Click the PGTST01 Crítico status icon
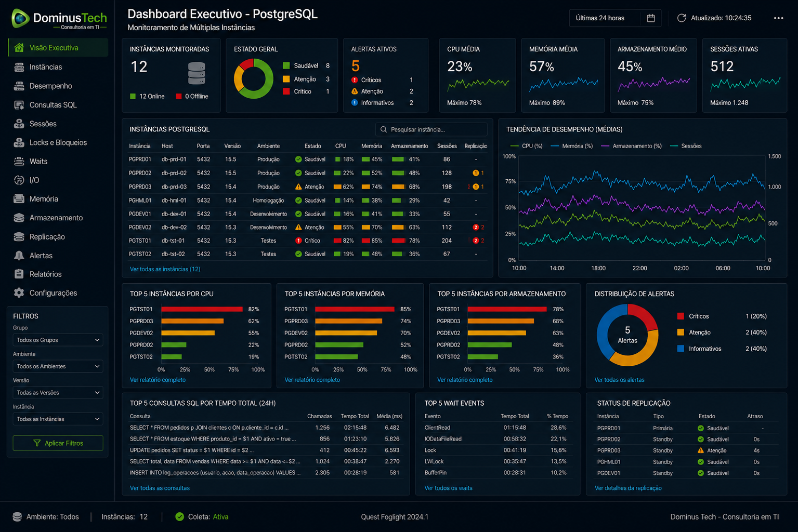This screenshot has height=532, width=798. pyautogui.click(x=298, y=241)
